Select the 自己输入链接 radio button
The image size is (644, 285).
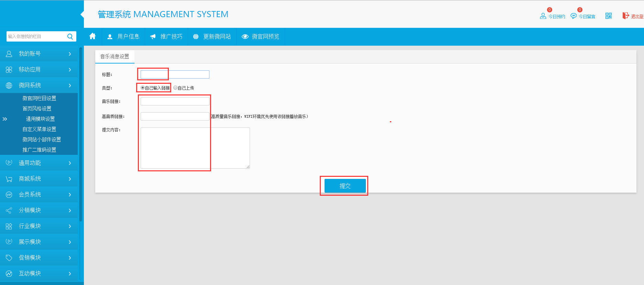click(143, 88)
